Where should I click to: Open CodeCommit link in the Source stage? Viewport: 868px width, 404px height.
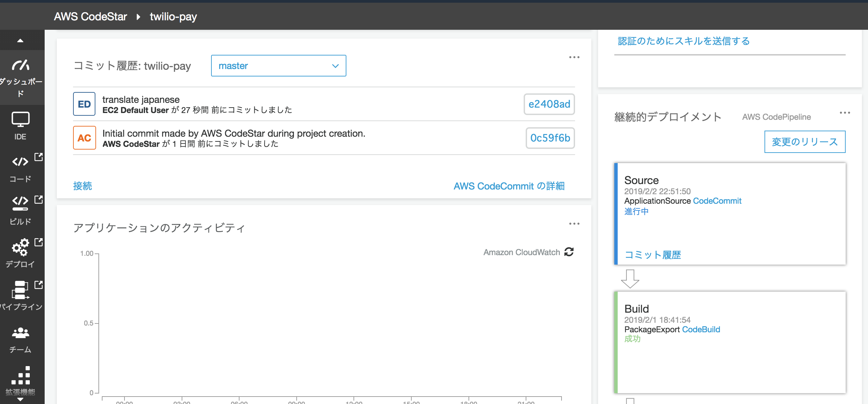717,201
